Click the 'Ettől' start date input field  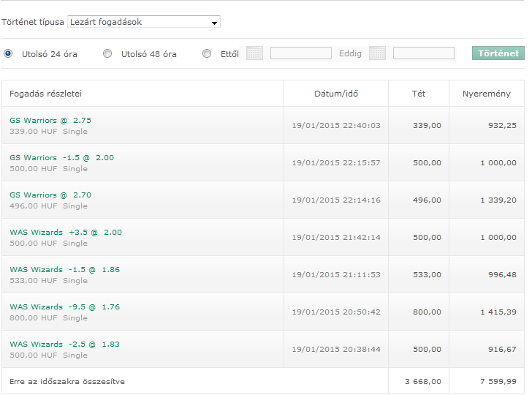tap(301, 53)
